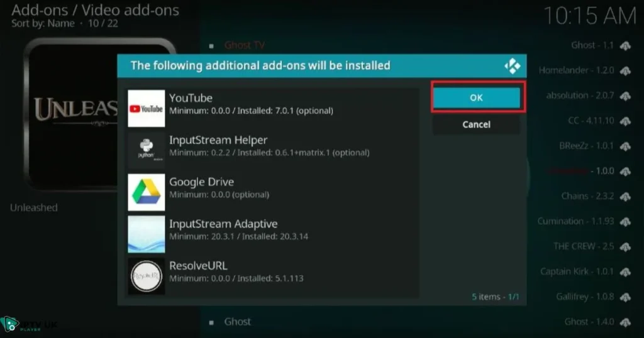Select Homelander - 1.2.0 in background list
The width and height of the screenshot is (644, 338).
tap(576, 70)
